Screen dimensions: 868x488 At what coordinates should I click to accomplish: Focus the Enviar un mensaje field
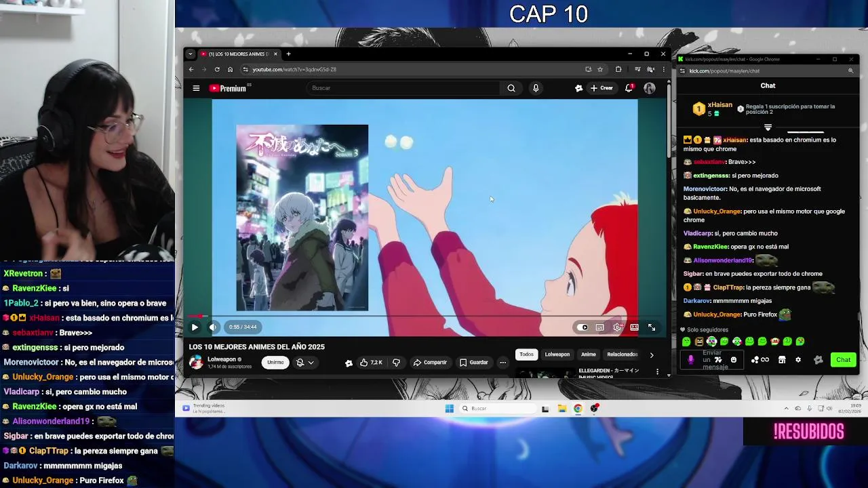point(712,360)
